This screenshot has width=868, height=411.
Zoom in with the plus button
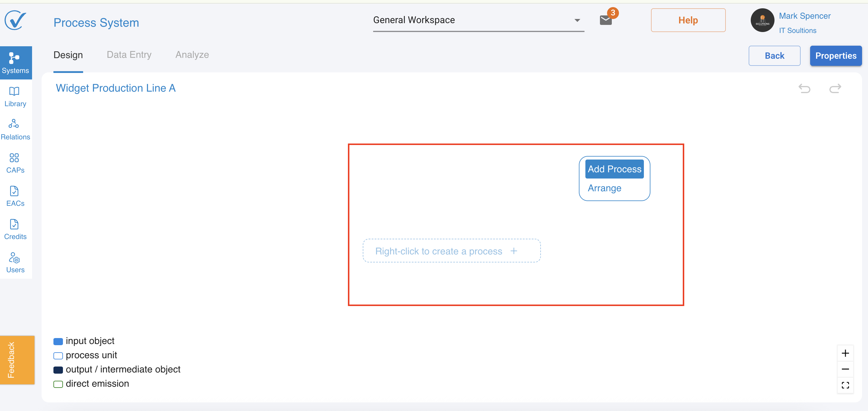(845, 353)
